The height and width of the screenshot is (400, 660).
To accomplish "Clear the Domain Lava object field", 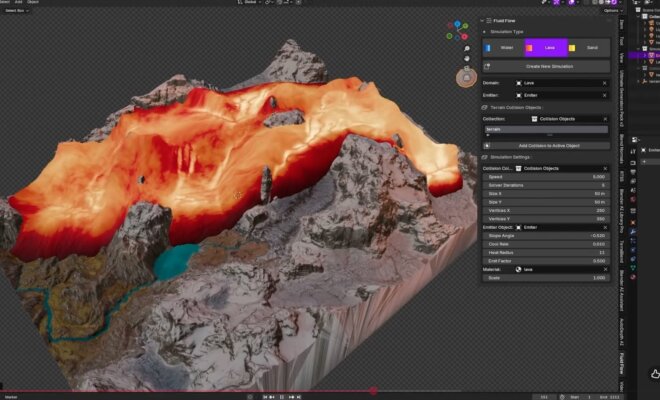I will coord(603,83).
